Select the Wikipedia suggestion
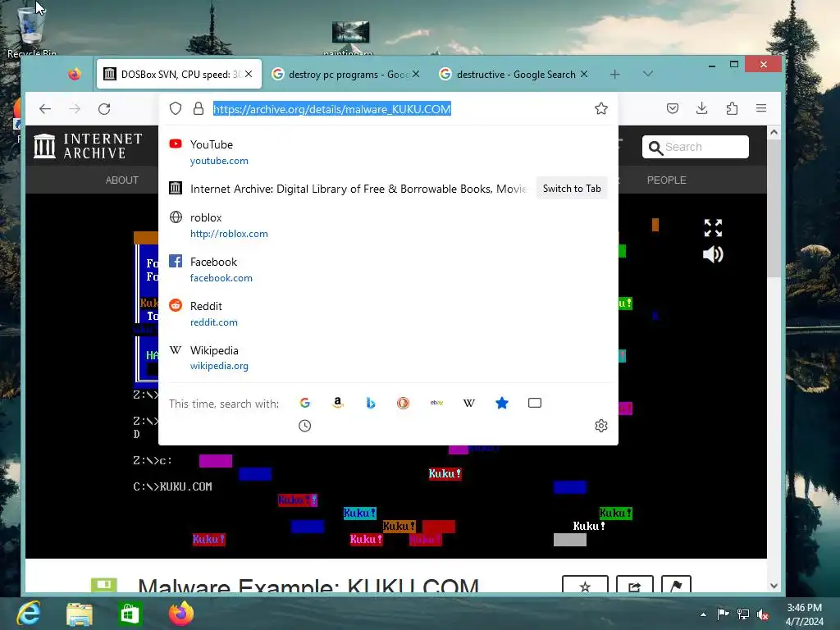Viewport: 840px width, 630px height. tap(388, 358)
